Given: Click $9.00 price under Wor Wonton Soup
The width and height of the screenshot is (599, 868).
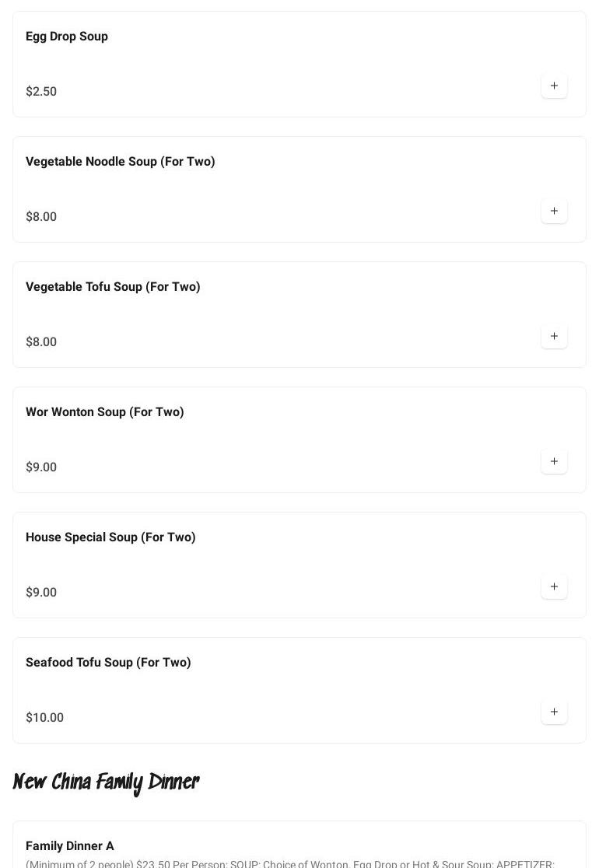Looking at the screenshot, I should click(x=41, y=467).
